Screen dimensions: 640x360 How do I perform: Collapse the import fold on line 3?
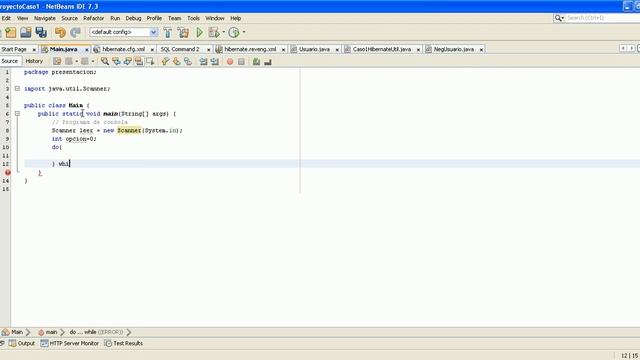click(17, 88)
